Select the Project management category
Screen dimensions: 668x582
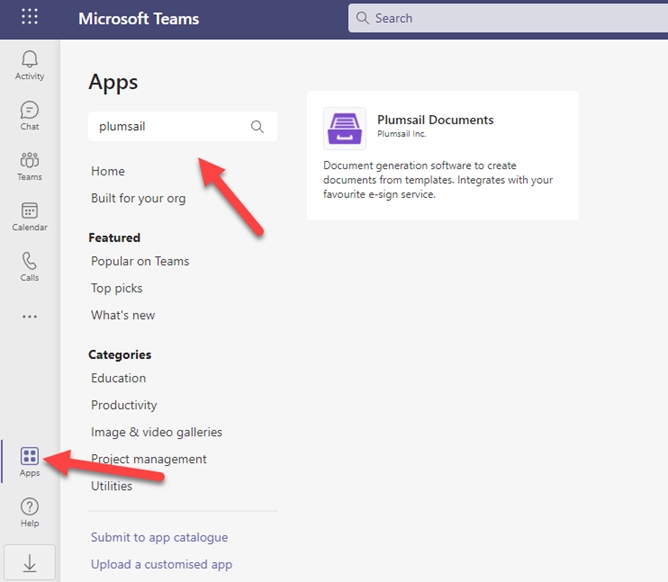[x=148, y=459]
